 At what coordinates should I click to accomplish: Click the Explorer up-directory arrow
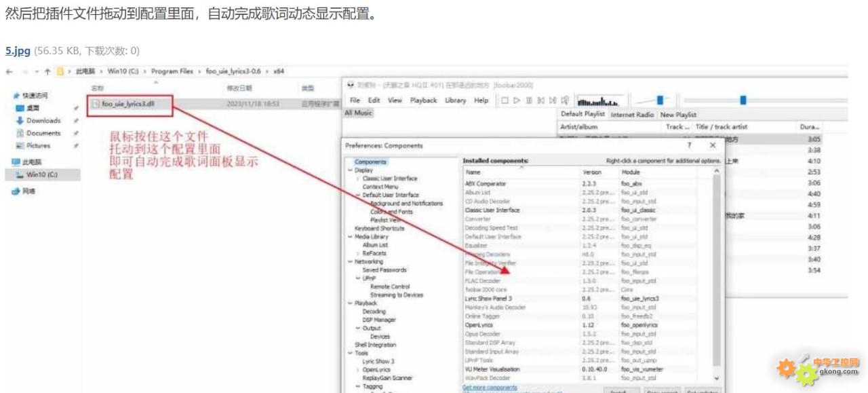[x=47, y=71]
